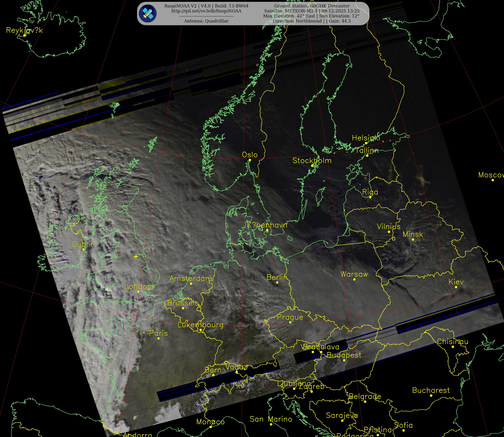Click the Stockholm city label
This screenshot has height=437, width=504.
pyautogui.click(x=312, y=160)
